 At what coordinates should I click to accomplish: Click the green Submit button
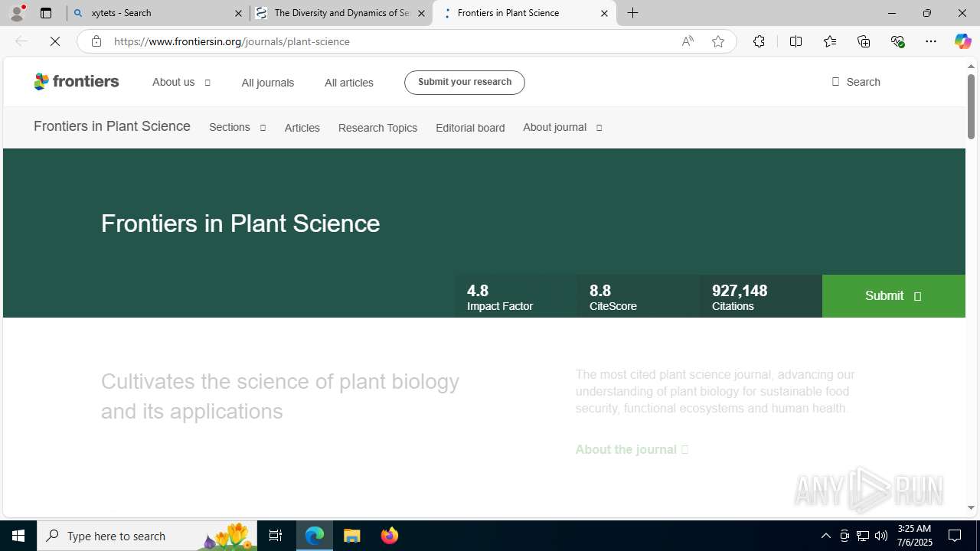tap(893, 296)
